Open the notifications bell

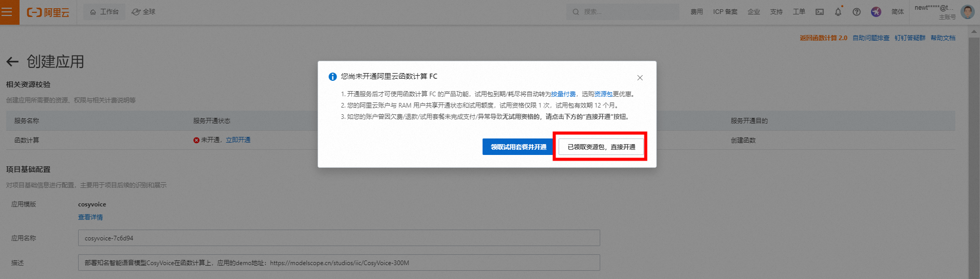coord(838,12)
